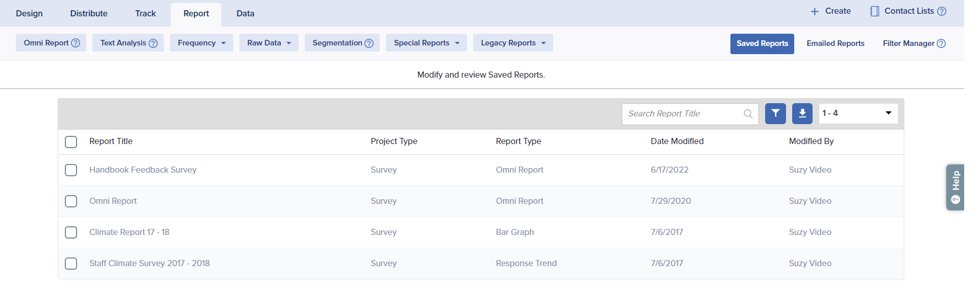Click the Segmentation help question icon
The image size is (980, 283).
(369, 43)
